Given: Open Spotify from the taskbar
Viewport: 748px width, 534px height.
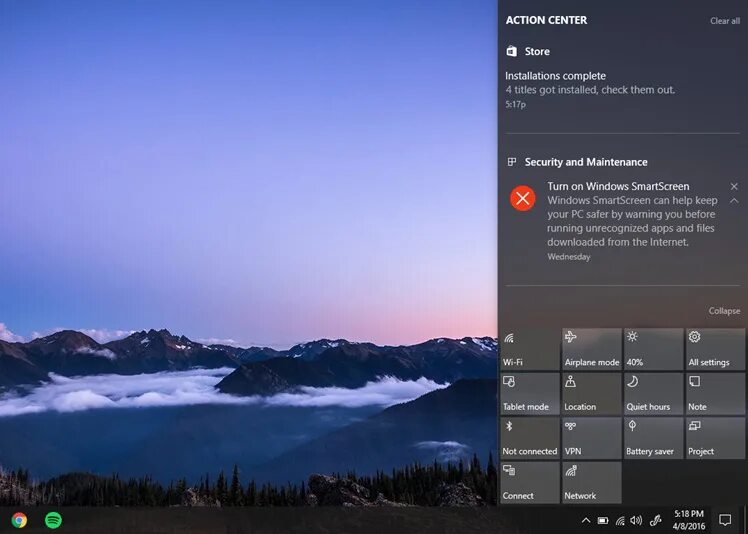Looking at the screenshot, I should point(53,520).
